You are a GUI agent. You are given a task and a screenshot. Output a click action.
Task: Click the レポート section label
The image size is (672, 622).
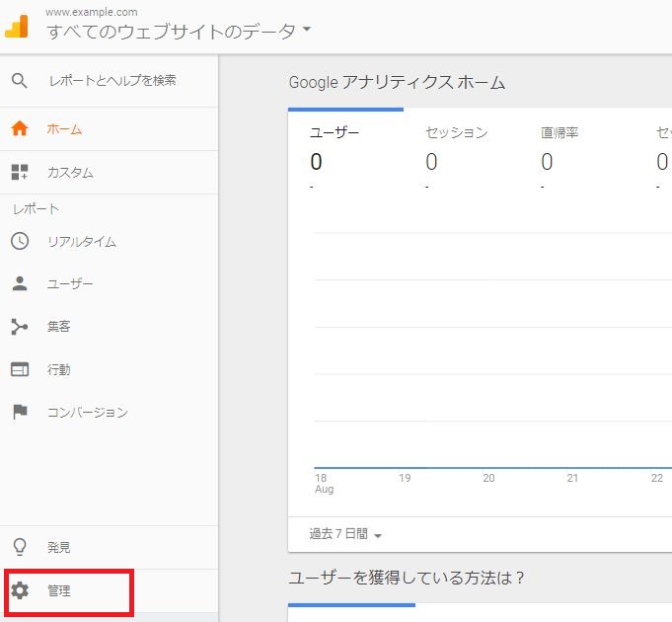36,208
